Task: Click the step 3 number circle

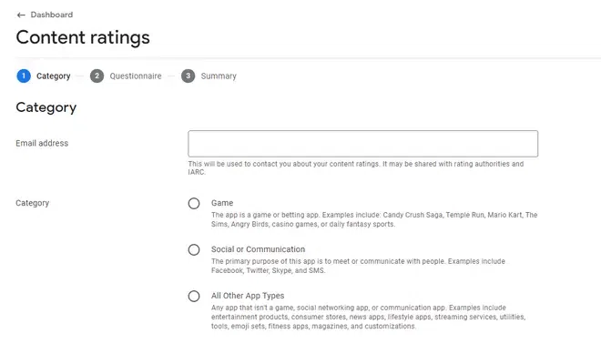Action: [x=188, y=76]
